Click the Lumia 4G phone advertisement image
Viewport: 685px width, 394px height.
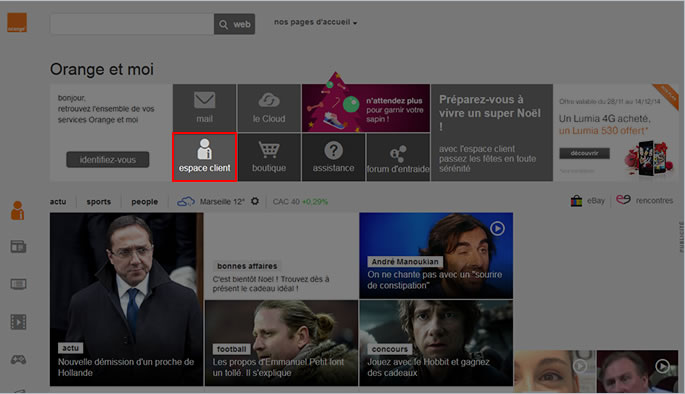pyautogui.click(x=648, y=158)
